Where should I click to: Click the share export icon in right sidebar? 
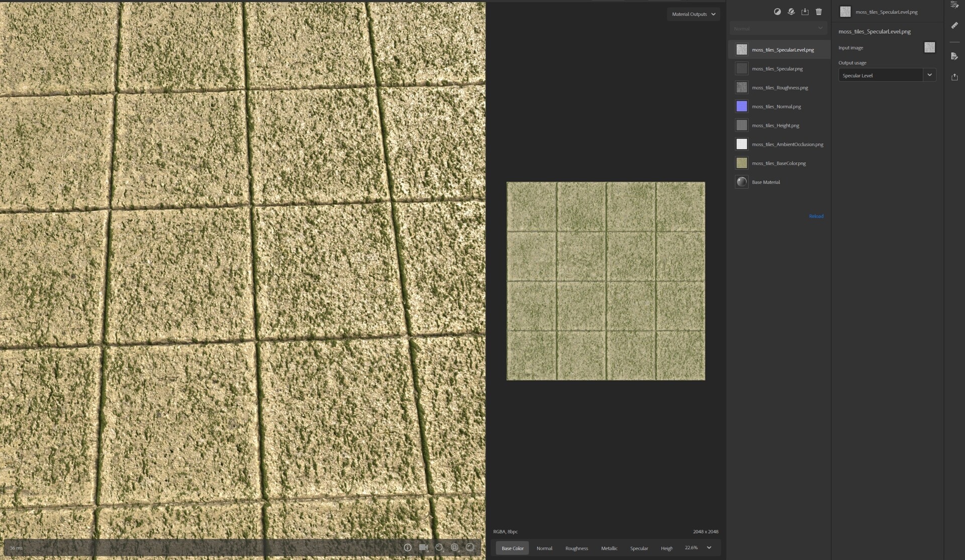954,77
